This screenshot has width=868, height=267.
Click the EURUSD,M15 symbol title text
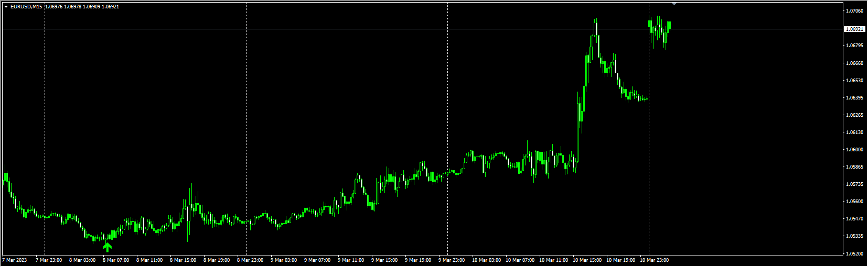coord(27,7)
